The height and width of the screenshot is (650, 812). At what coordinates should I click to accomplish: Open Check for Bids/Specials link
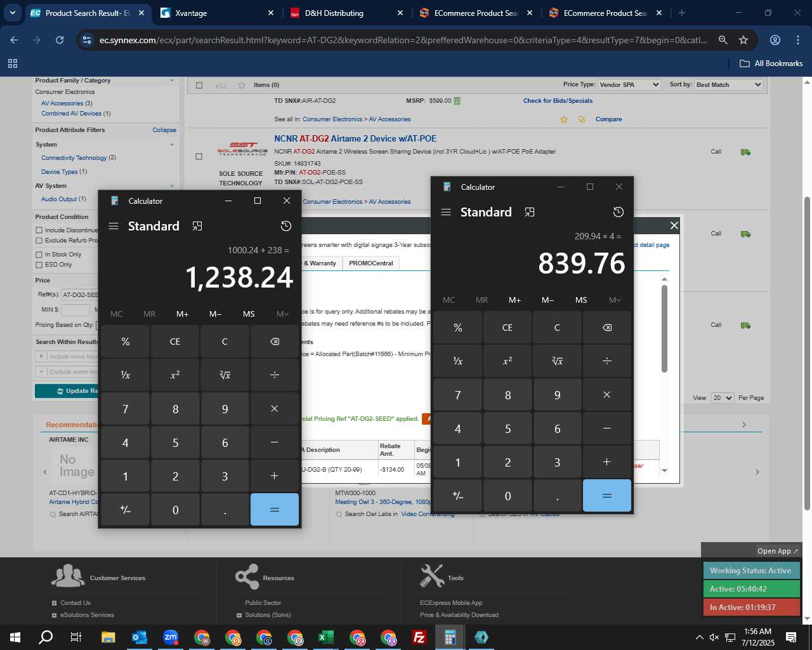click(x=558, y=101)
